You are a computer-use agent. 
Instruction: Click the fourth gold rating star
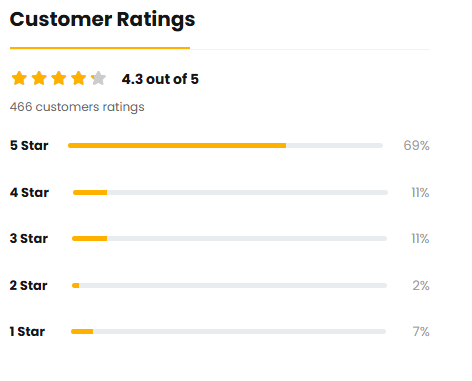coord(79,78)
